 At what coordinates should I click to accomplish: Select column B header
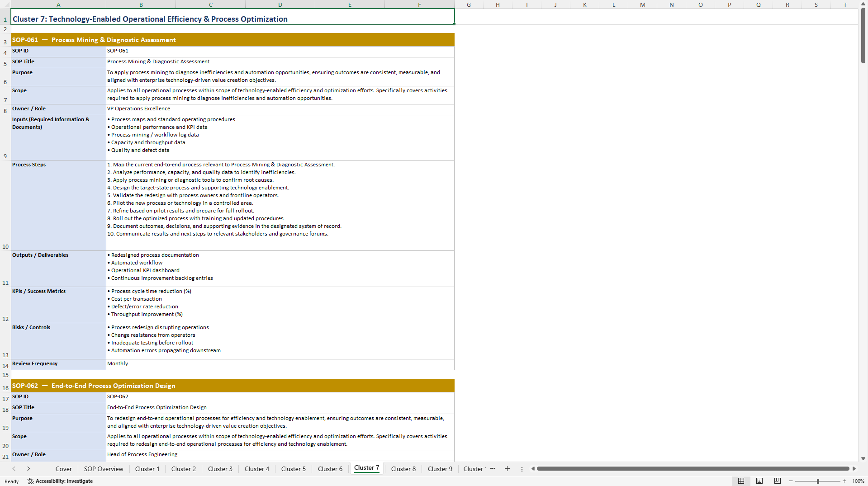141,5
